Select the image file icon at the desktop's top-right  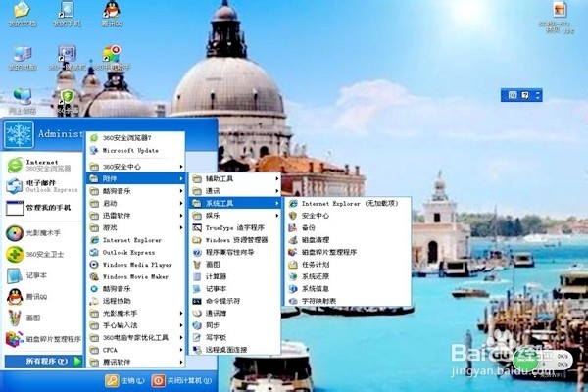pos(558,17)
